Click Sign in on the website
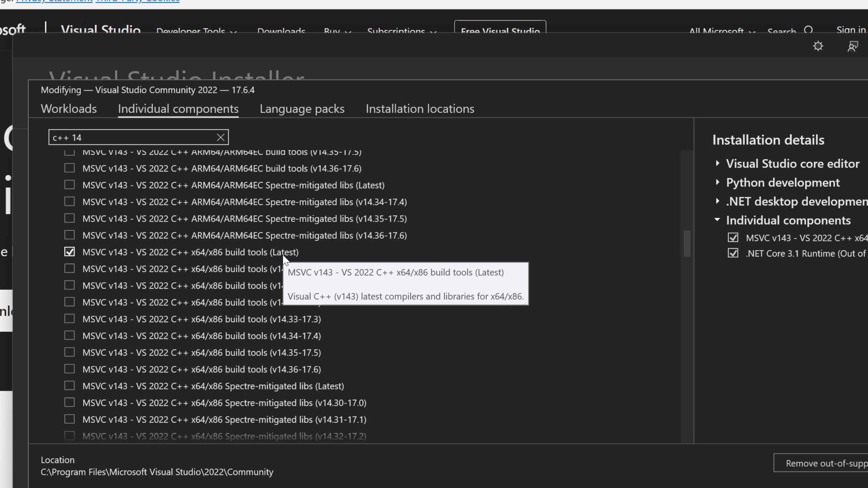 pyautogui.click(x=851, y=30)
